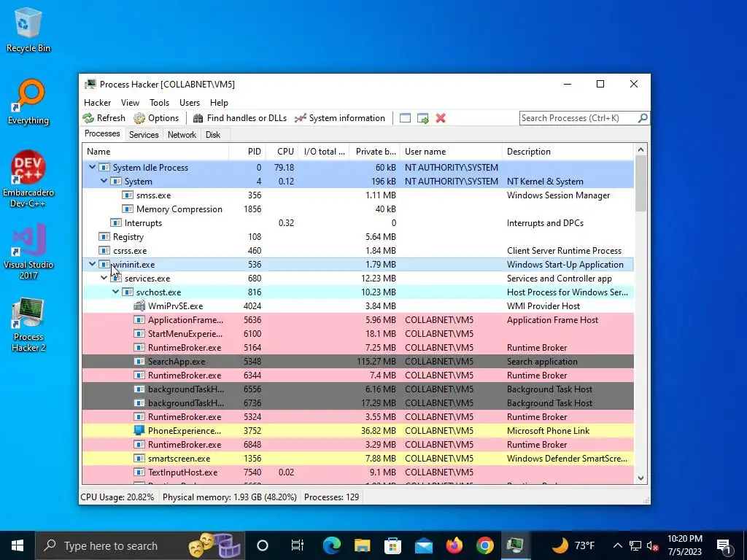Collapse the svchost.exe tree node
This screenshot has height=560, width=747.
coord(116,292)
